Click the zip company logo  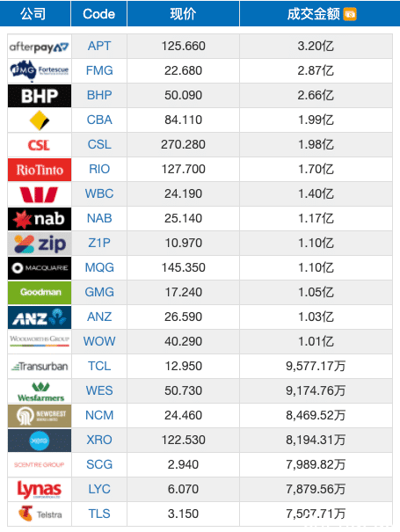[40, 244]
